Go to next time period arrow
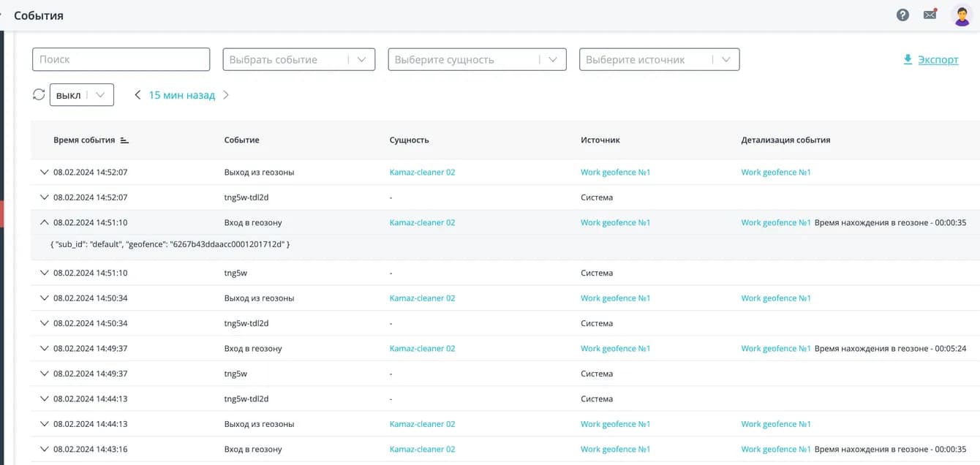This screenshot has height=465, width=980. [225, 95]
